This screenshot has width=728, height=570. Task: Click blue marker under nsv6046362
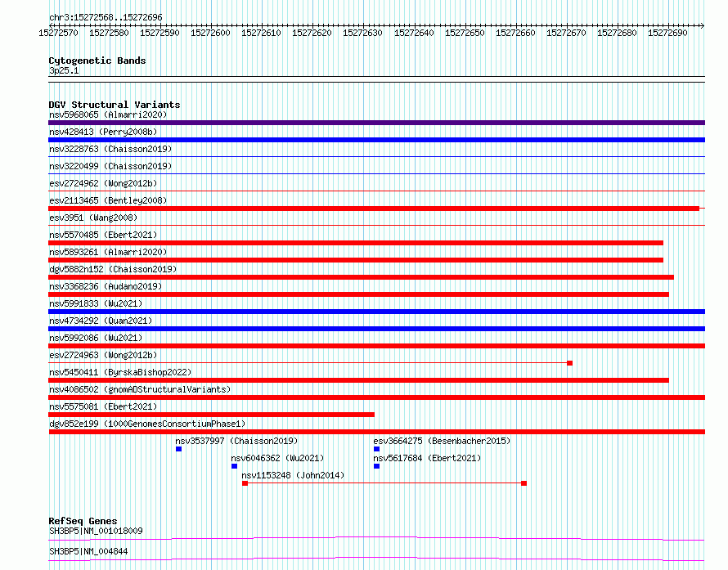(235, 466)
